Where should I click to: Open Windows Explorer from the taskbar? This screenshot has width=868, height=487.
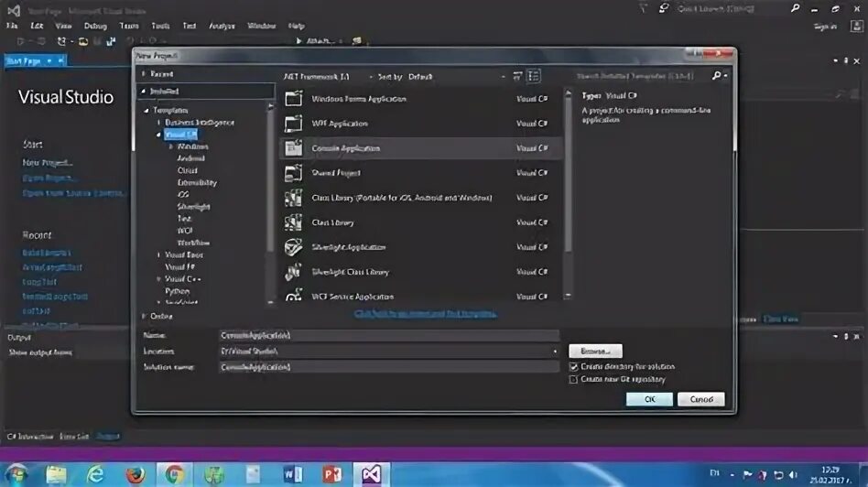pyautogui.click(x=56, y=474)
